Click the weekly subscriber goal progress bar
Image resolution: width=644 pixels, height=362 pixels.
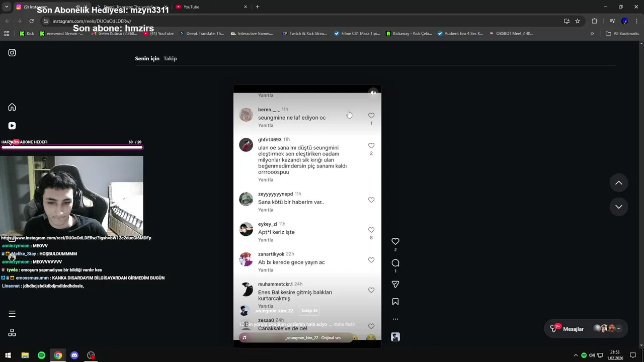(x=72, y=147)
